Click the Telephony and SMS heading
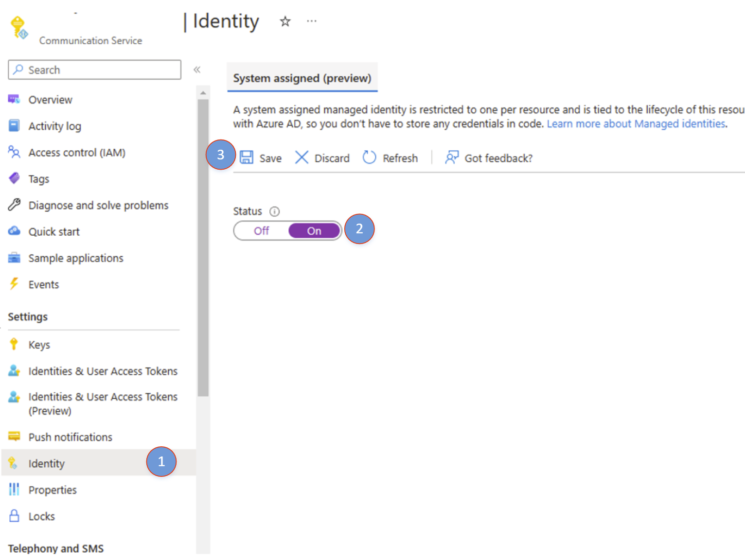The width and height of the screenshot is (745, 560). click(56, 548)
